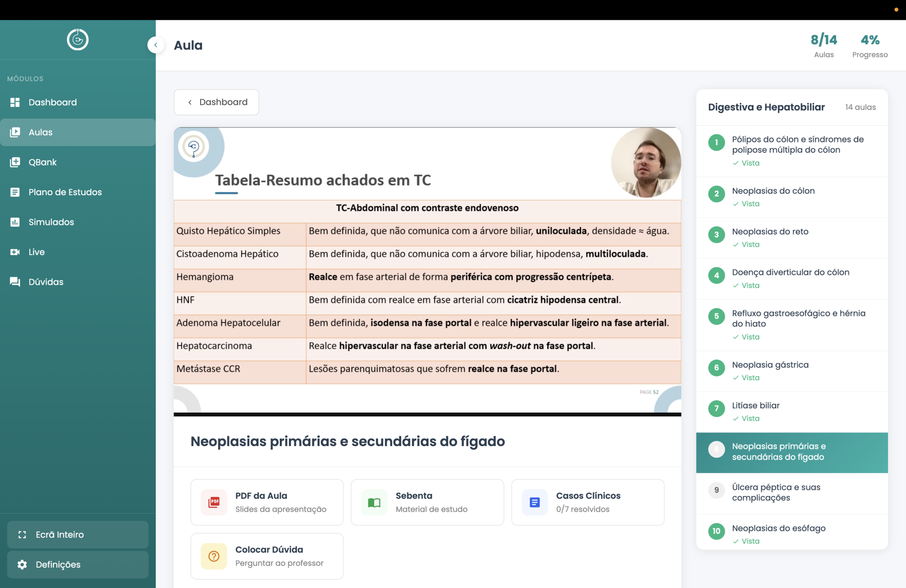The image size is (906, 588).
Task: Click the Live camera icon
Action: pos(15,252)
